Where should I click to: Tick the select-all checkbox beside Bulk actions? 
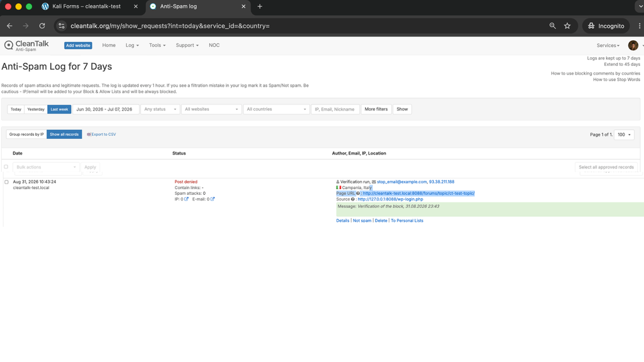tap(6, 167)
